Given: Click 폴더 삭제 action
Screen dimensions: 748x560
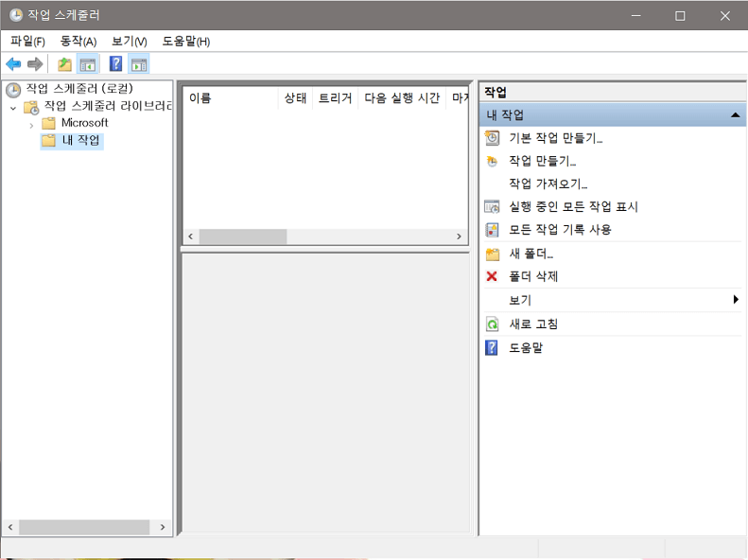Looking at the screenshot, I should pyautogui.click(x=533, y=276).
